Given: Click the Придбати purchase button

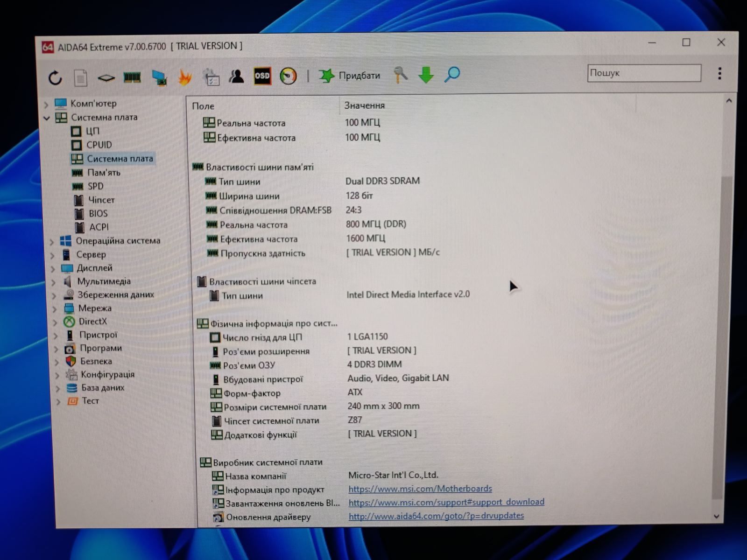Looking at the screenshot, I should coord(350,75).
